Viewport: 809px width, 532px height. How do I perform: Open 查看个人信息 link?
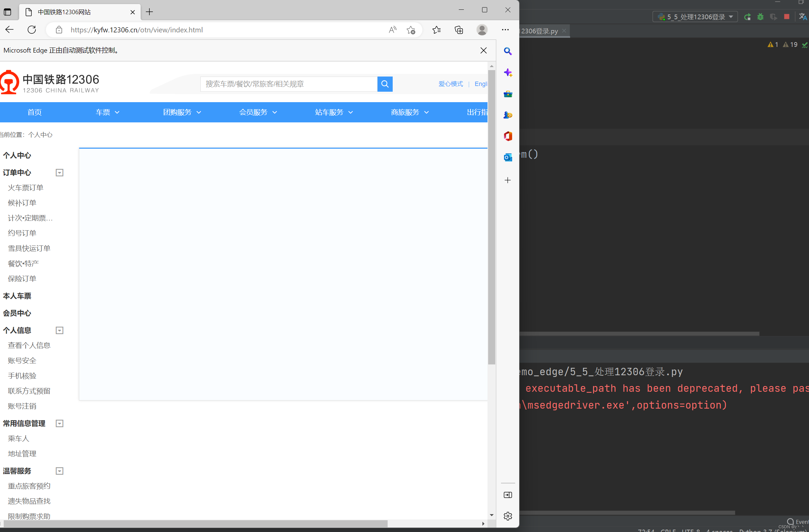point(29,346)
